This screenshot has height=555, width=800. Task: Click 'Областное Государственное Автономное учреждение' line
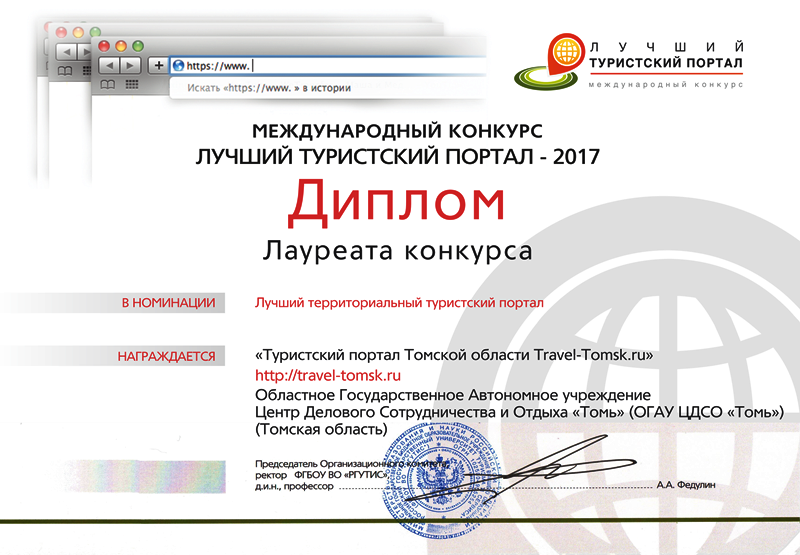453,395
